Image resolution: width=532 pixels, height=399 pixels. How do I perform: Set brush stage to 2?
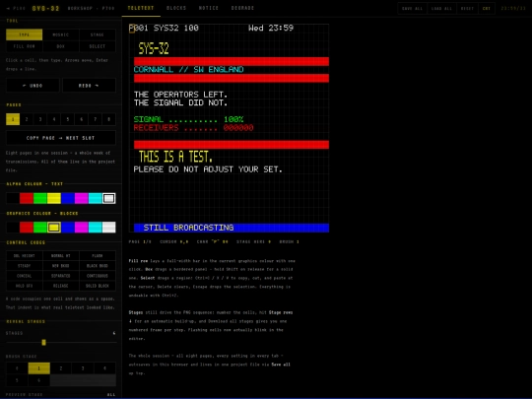tap(61, 368)
